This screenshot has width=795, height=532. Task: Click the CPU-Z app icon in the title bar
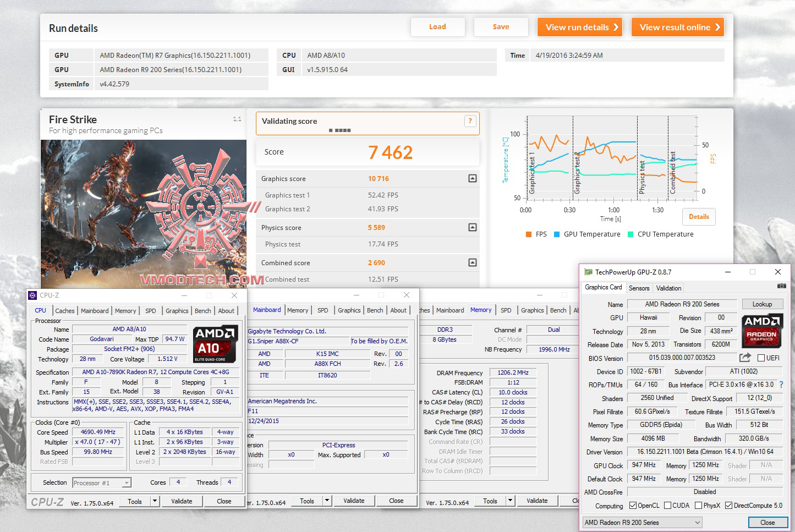tap(32, 295)
